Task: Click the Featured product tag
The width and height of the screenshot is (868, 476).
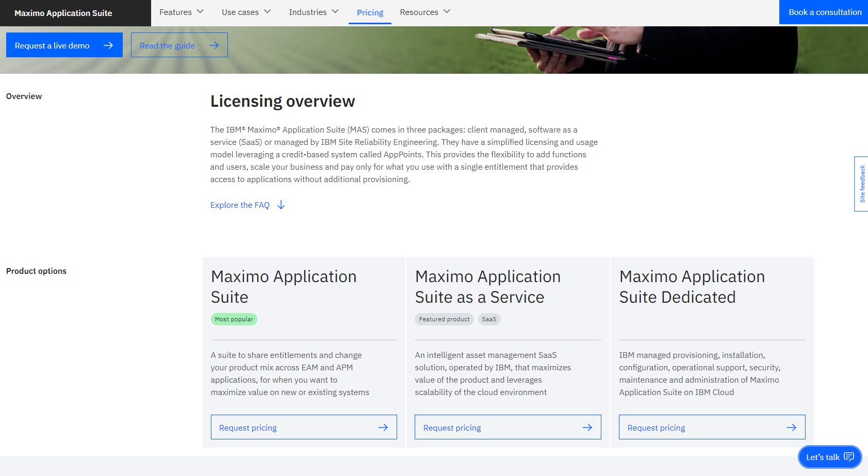Action: [x=444, y=319]
